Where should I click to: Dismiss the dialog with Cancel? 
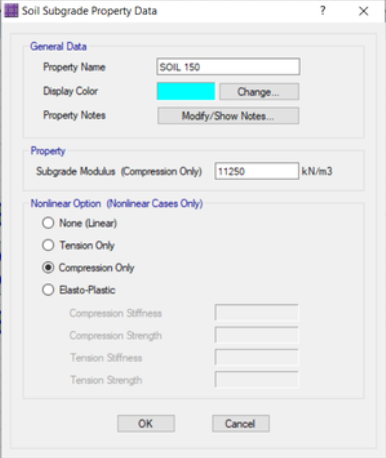click(x=241, y=423)
